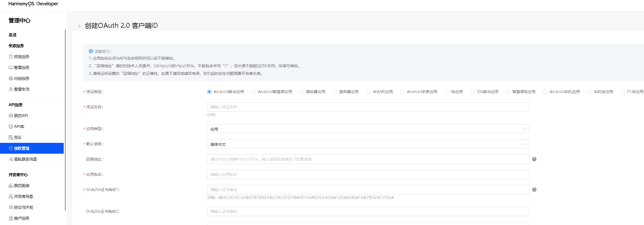Focus the 应用包名 input field

coord(368,174)
